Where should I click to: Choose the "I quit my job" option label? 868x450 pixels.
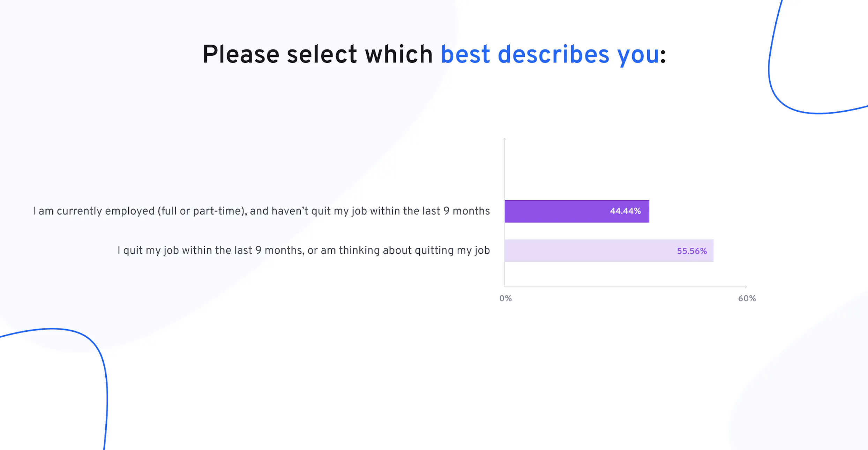pos(304,250)
